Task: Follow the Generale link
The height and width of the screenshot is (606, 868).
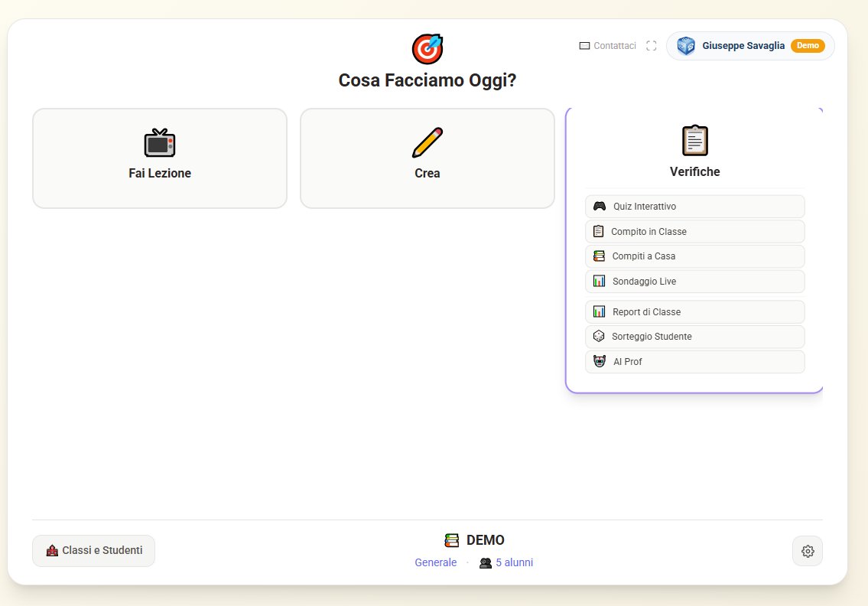Action: tap(435, 562)
